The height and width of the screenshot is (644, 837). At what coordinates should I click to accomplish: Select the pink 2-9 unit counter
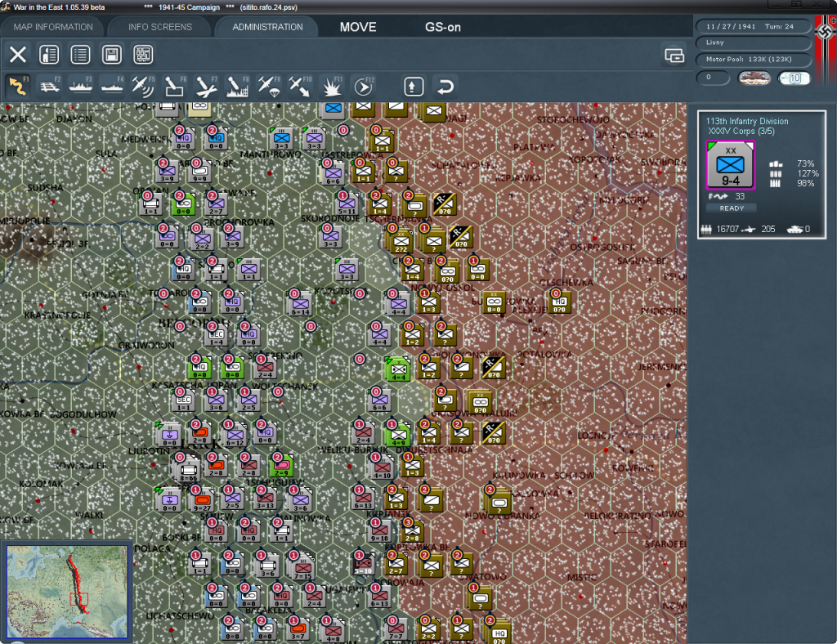tap(282, 466)
